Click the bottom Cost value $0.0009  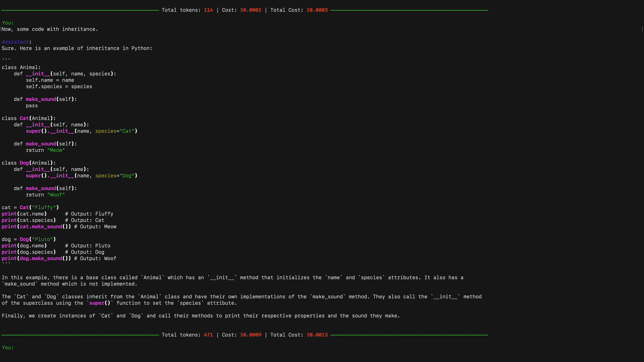pos(251,335)
